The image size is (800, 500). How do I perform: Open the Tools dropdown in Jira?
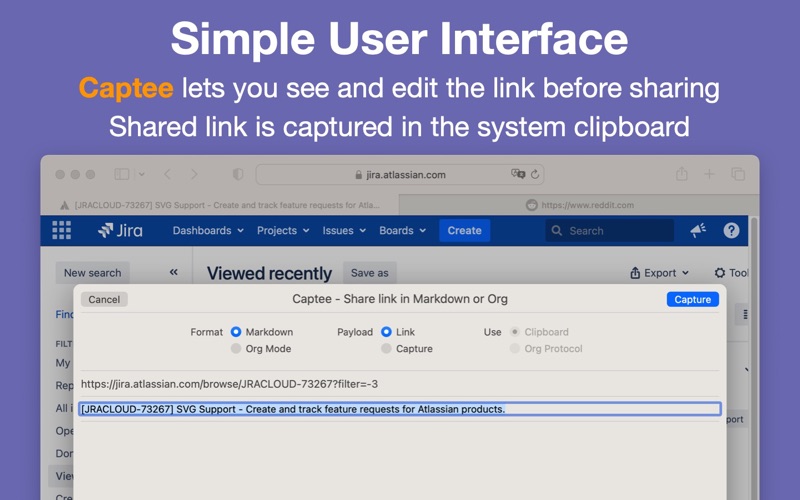(x=731, y=273)
